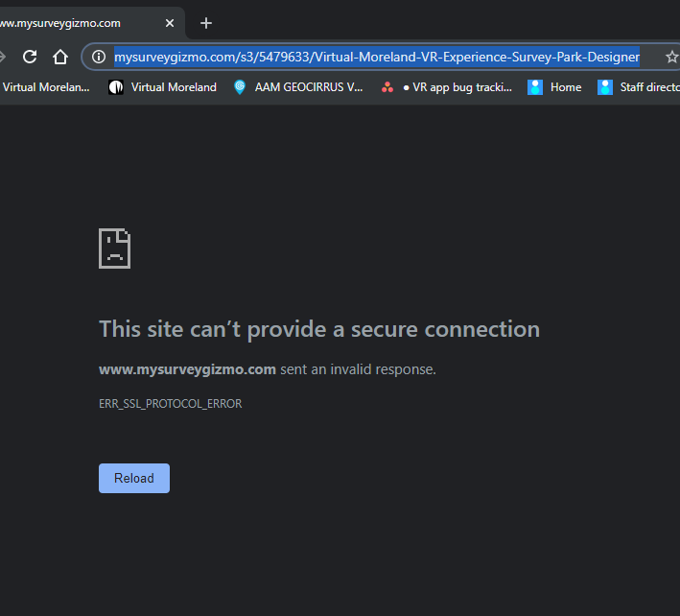
Task: Open a new tab with the plus button
Action: (206, 23)
